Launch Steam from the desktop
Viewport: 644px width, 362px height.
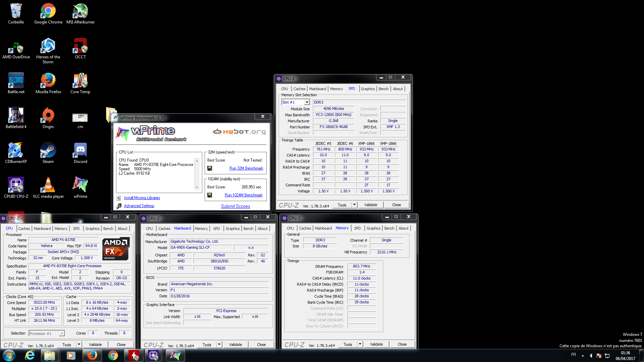48,153
